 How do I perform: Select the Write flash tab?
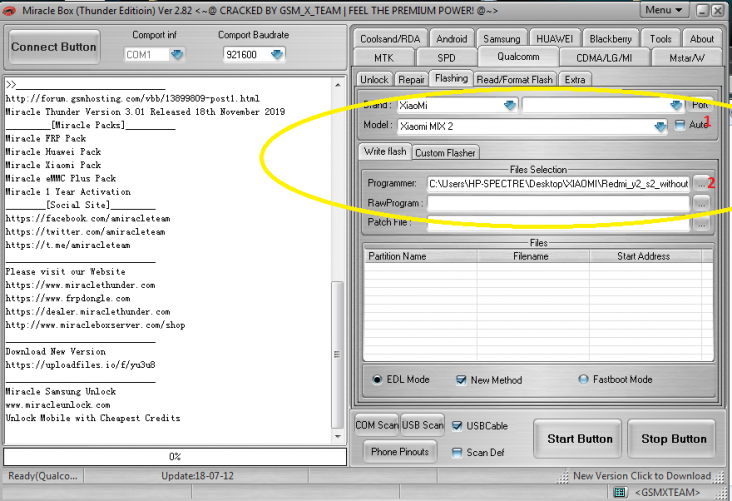(x=385, y=151)
